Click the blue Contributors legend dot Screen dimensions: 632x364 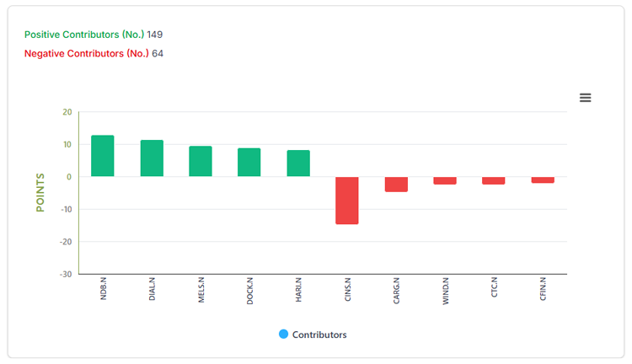283,335
